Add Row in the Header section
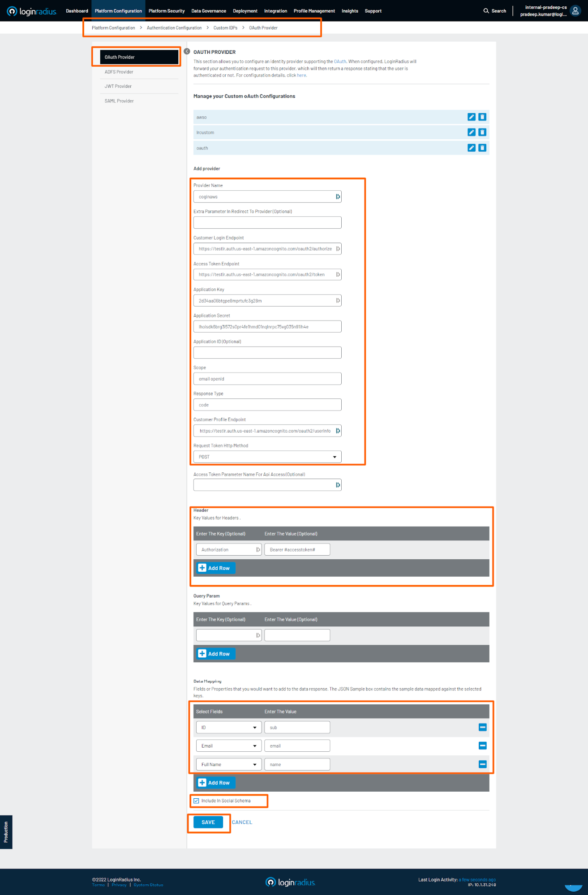The image size is (588, 895). coord(215,568)
